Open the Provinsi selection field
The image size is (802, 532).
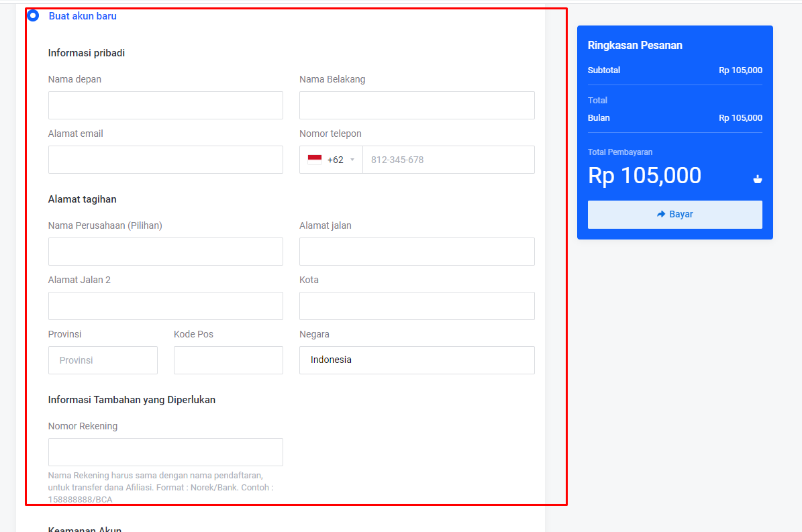click(103, 360)
